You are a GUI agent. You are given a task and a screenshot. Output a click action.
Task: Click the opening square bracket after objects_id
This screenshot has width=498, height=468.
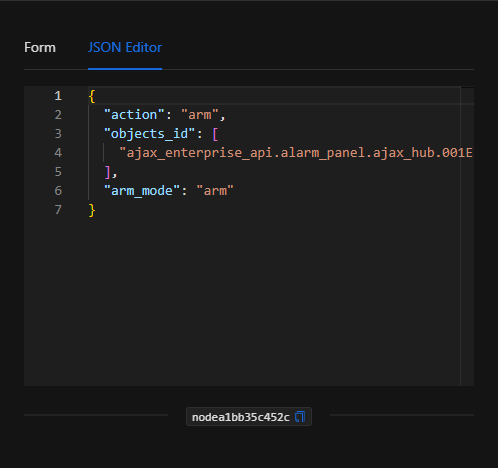215,134
